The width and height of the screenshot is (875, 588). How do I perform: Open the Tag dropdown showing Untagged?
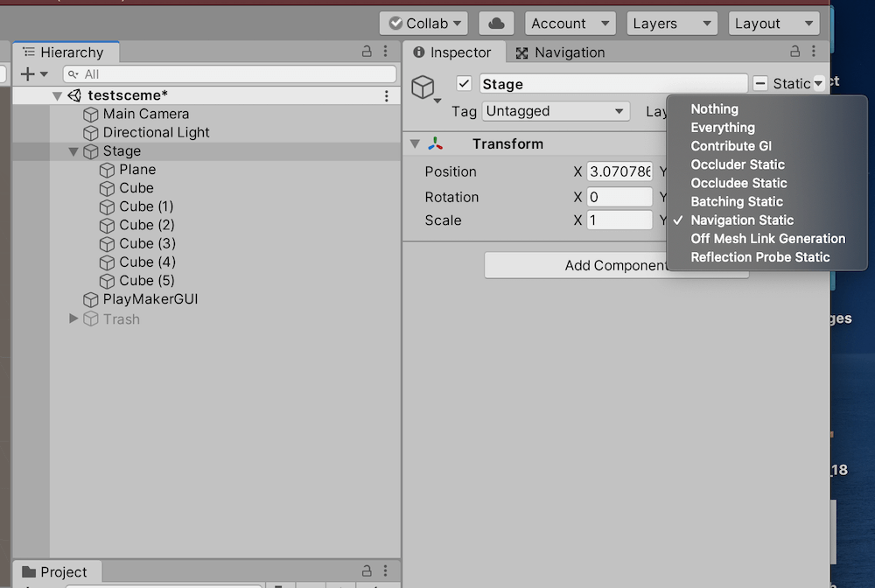555,111
